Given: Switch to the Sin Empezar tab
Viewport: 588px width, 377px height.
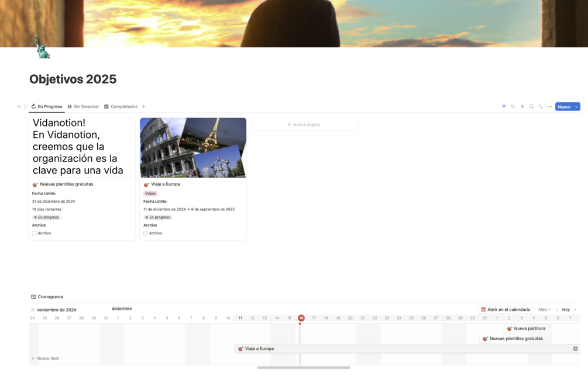Looking at the screenshot, I should (83, 106).
